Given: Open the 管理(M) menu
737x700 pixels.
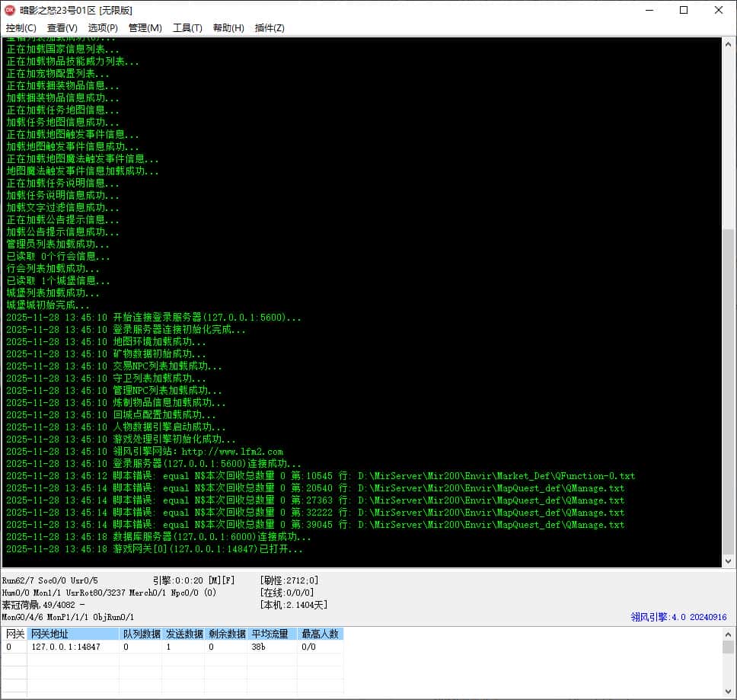Looking at the screenshot, I should [145, 27].
